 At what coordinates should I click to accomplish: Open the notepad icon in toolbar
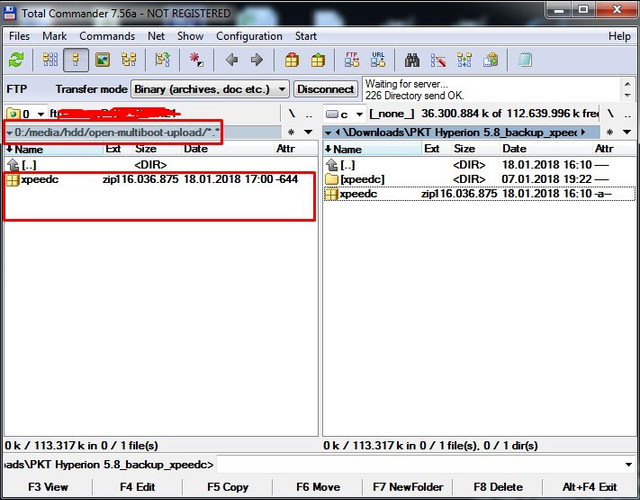525,60
